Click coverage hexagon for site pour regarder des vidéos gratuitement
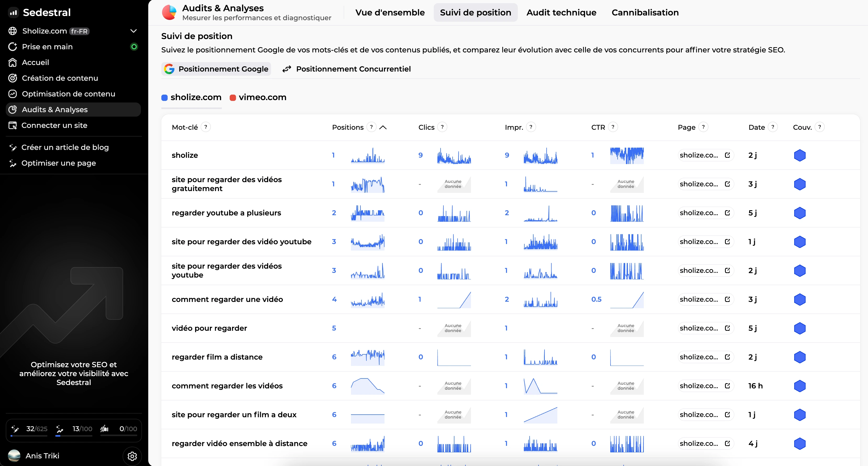 click(x=800, y=184)
